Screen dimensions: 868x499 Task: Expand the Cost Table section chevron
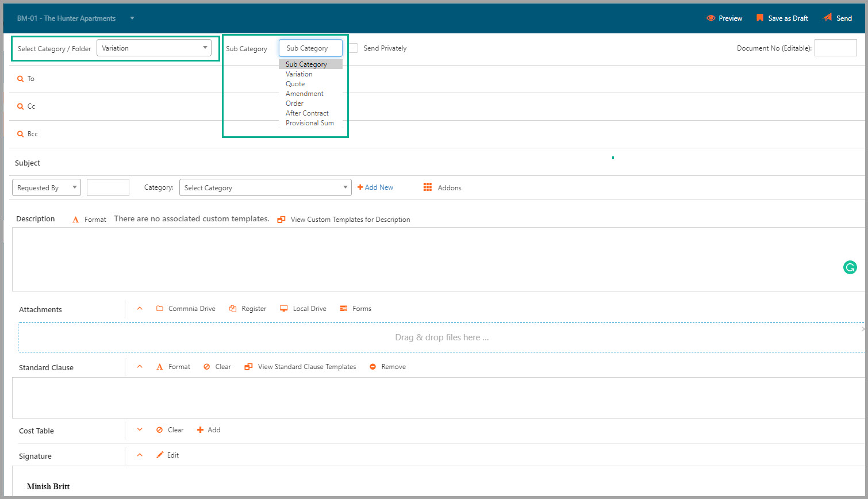[x=140, y=430]
